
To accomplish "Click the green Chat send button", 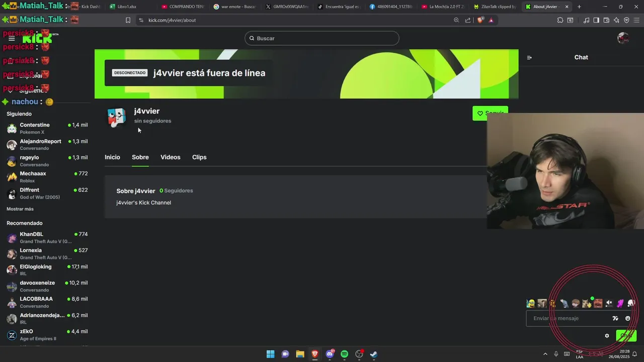I will 626,335.
